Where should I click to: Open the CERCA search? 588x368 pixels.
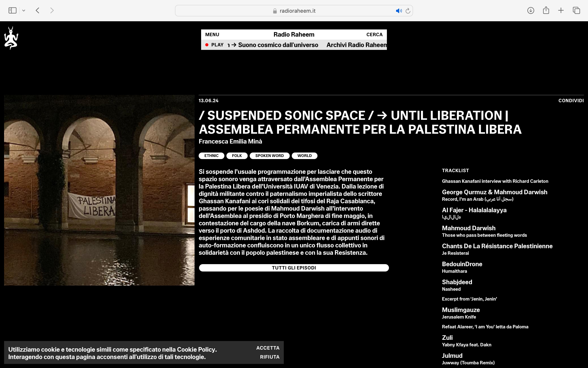[x=374, y=35]
